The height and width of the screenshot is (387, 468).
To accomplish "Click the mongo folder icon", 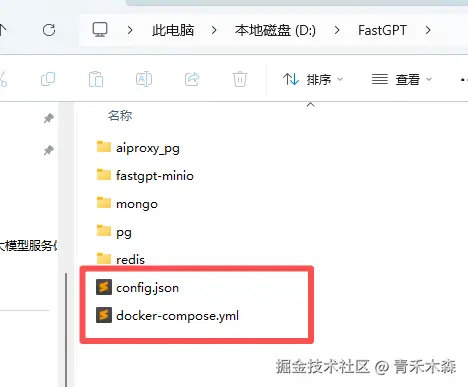I will 104,202.
